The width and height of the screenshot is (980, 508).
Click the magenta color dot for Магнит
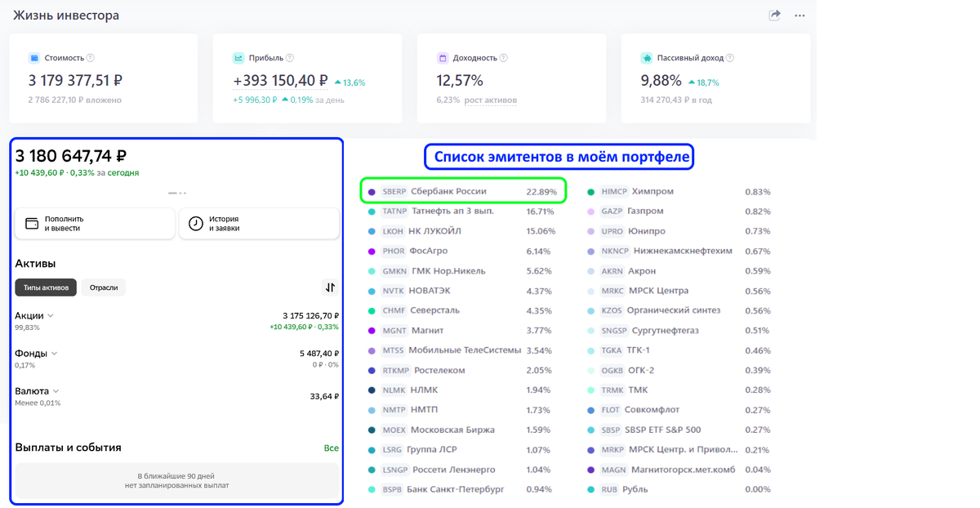point(372,331)
